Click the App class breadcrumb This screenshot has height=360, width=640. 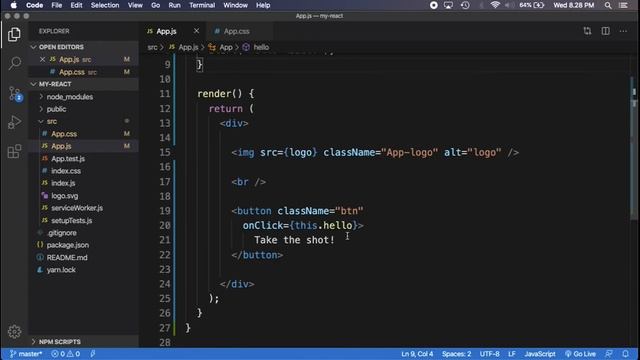coord(226,47)
